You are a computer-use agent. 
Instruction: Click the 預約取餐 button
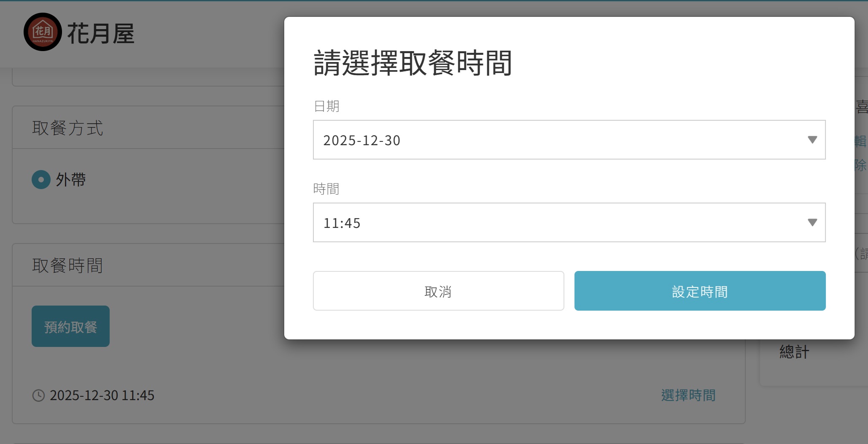click(x=70, y=326)
